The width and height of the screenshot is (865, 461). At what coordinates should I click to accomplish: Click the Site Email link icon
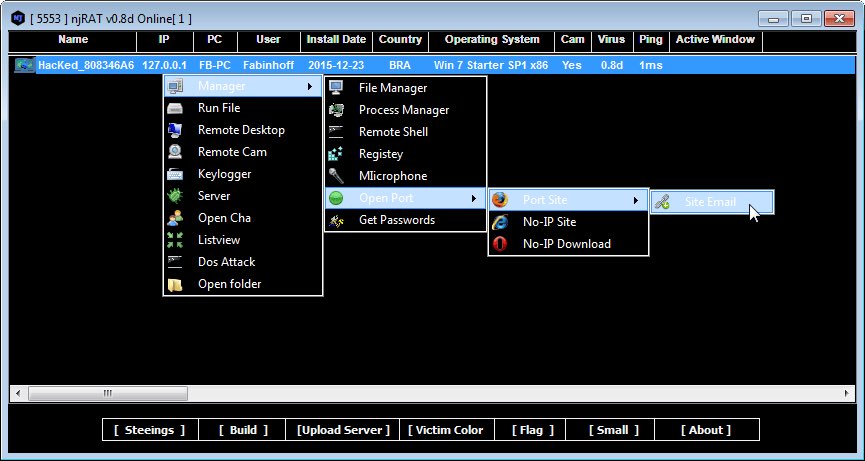point(662,202)
